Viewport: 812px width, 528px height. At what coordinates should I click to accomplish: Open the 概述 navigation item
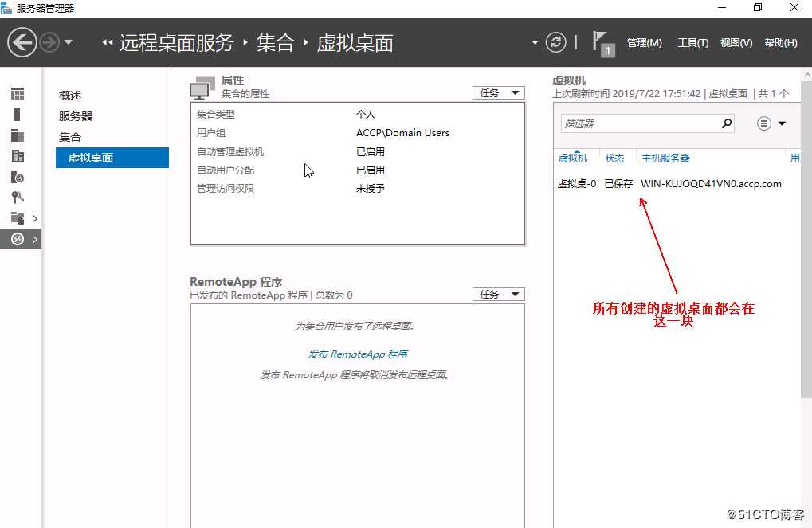[x=70, y=96]
